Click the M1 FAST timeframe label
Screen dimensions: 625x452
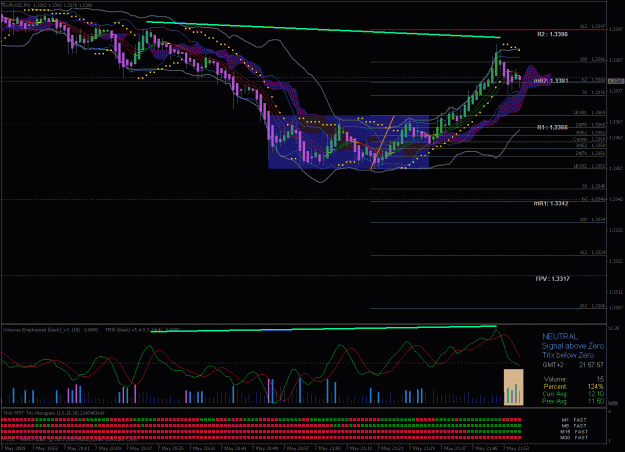574,420
